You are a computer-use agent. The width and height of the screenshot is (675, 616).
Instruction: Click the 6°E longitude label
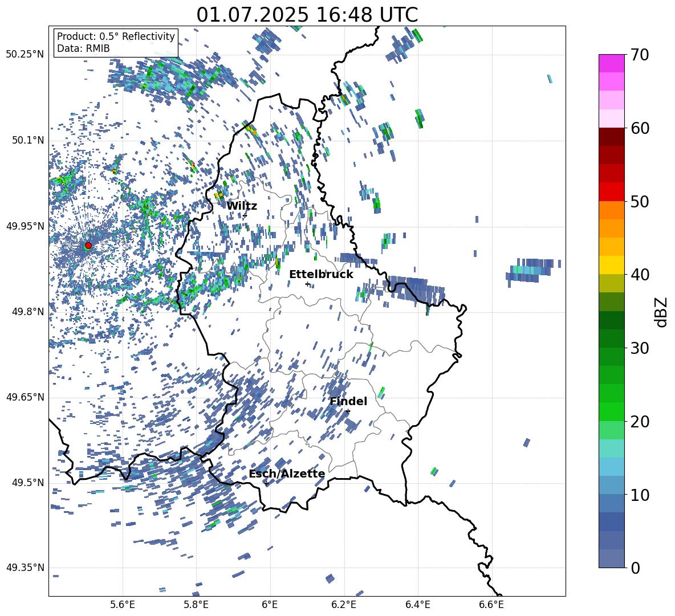tap(270, 605)
